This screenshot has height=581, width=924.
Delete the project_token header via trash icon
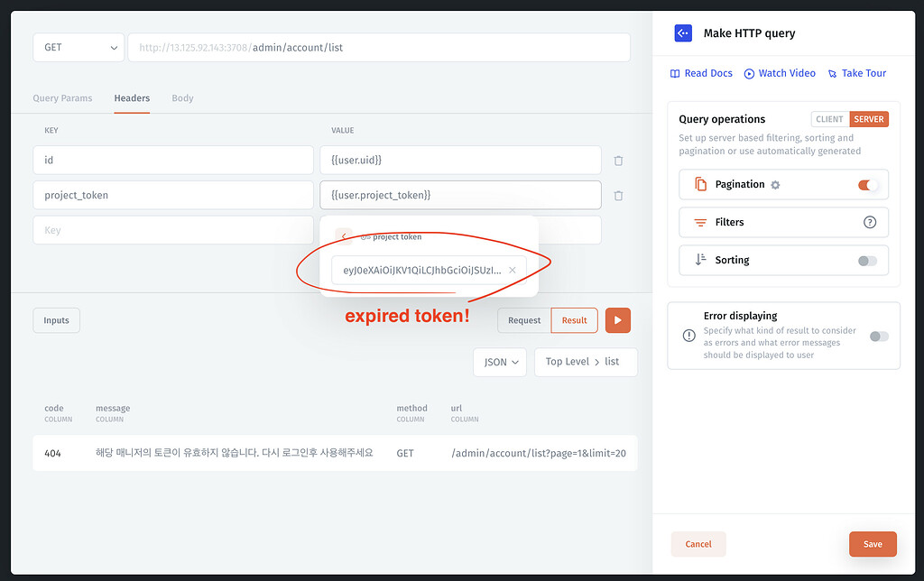tap(618, 195)
